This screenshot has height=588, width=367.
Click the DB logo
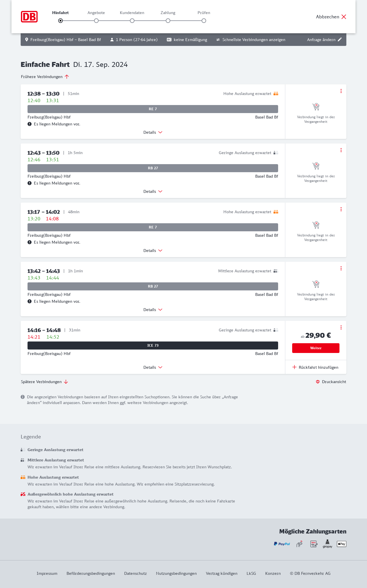[x=29, y=17]
